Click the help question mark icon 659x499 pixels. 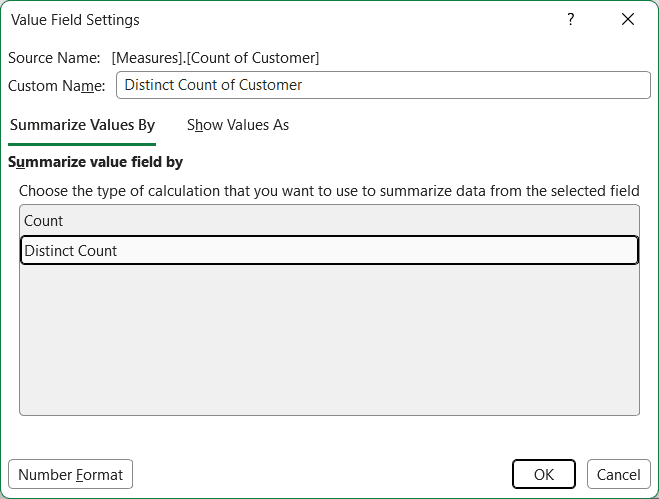(570, 19)
